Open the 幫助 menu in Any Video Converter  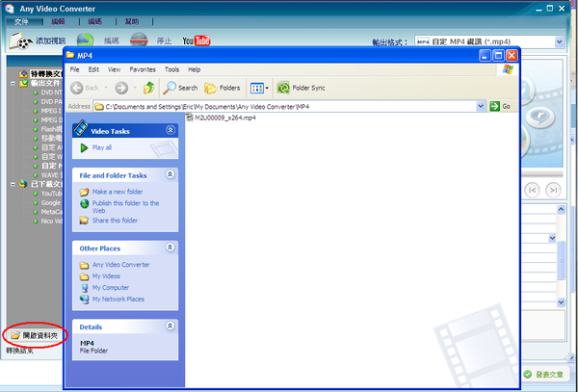(x=132, y=22)
